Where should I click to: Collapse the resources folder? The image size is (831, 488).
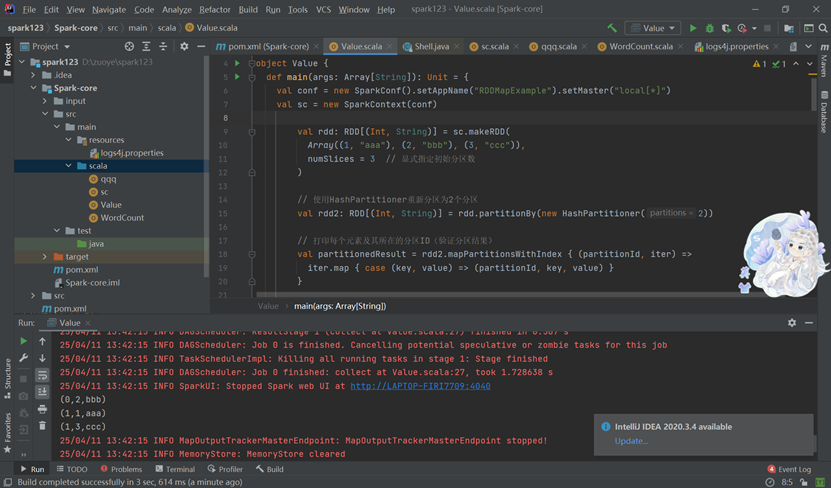(x=68, y=140)
